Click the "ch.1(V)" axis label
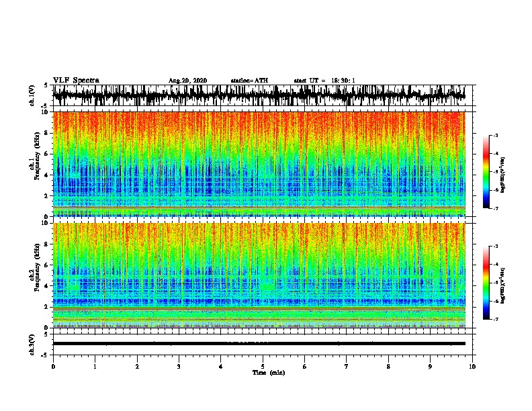This screenshot has width=532, height=411. pyautogui.click(x=32, y=95)
